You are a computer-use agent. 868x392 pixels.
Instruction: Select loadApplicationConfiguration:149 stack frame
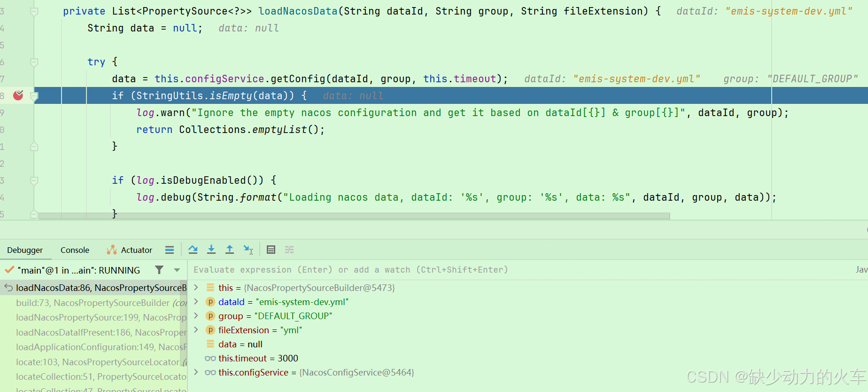(x=94, y=347)
